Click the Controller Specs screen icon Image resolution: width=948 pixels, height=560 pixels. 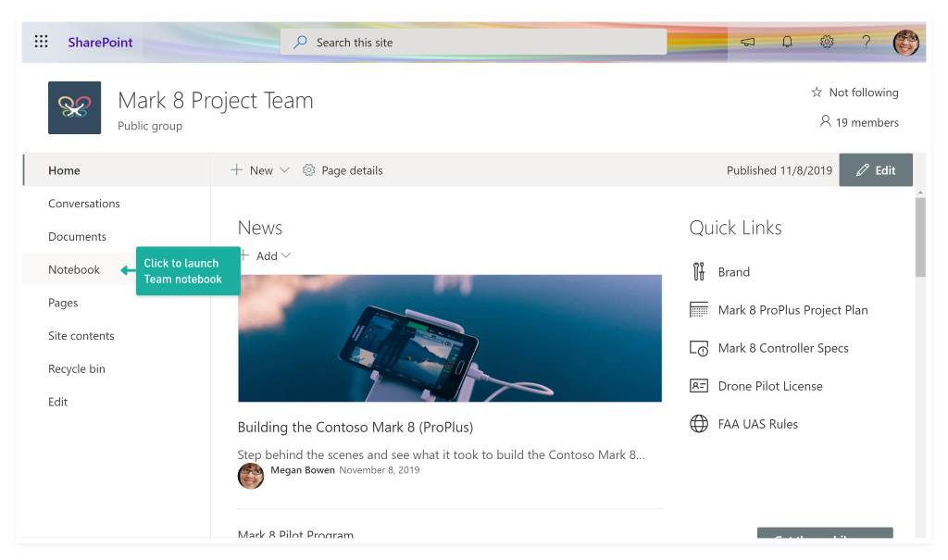coord(699,348)
